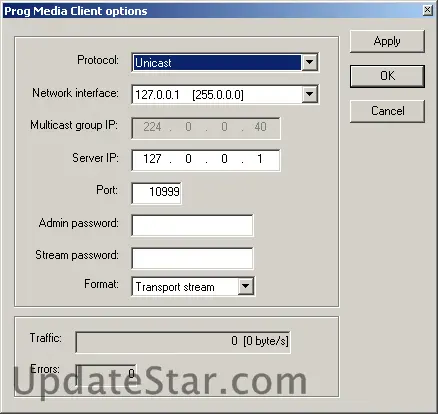Click the Multicast group IP label
438x414 pixels.
(x=74, y=125)
